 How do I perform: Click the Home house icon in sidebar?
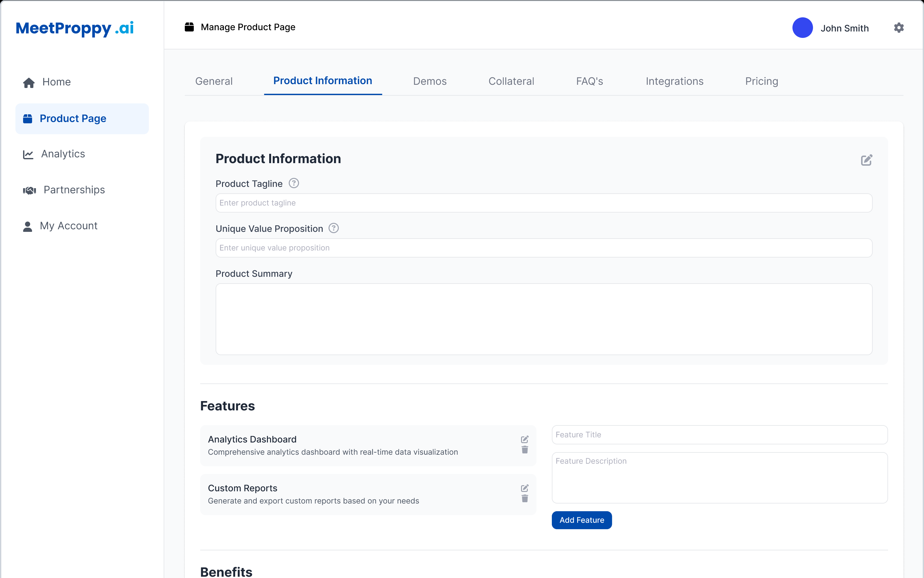[29, 82]
